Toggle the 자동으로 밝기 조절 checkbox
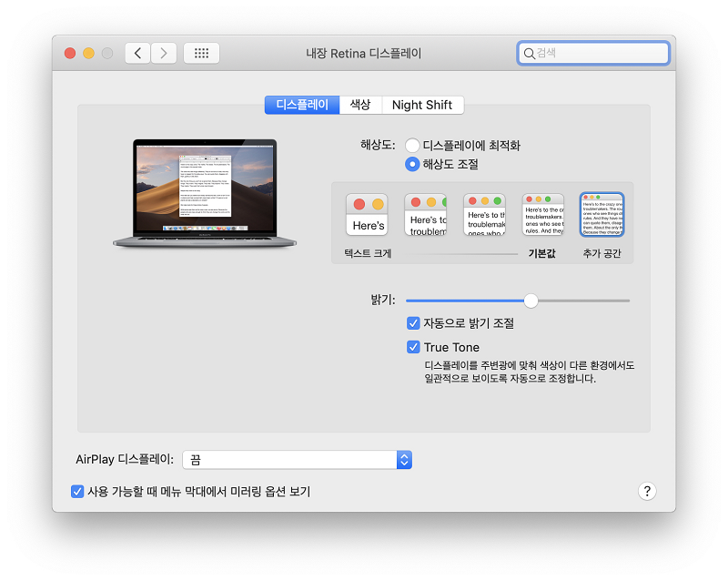This screenshot has height=581, width=728. (413, 323)
